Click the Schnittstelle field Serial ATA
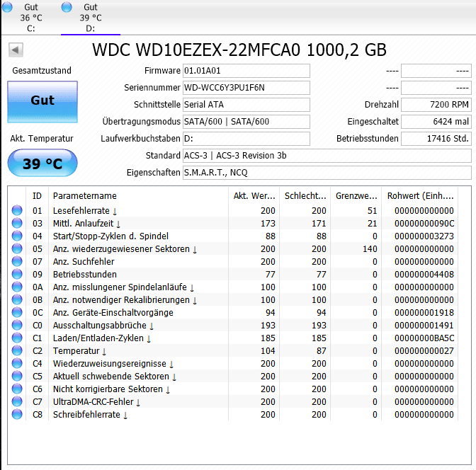The image size is (476, 470). click(246, 105)
